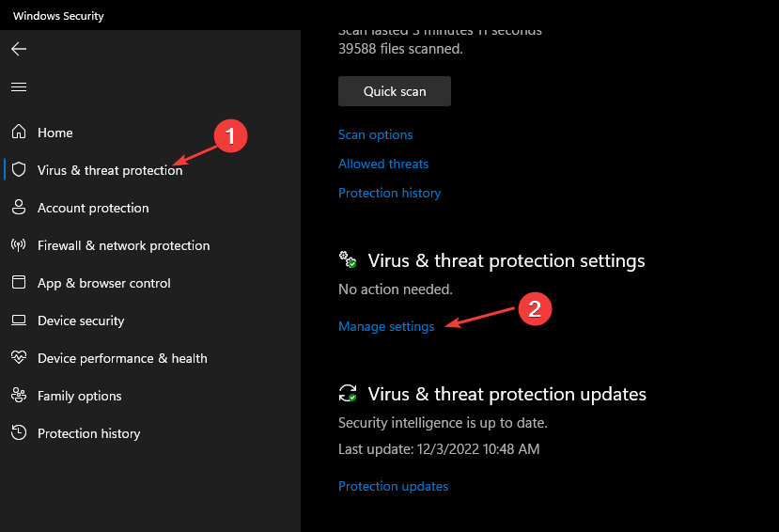Start a Quick scan

[x=395, y=91]
